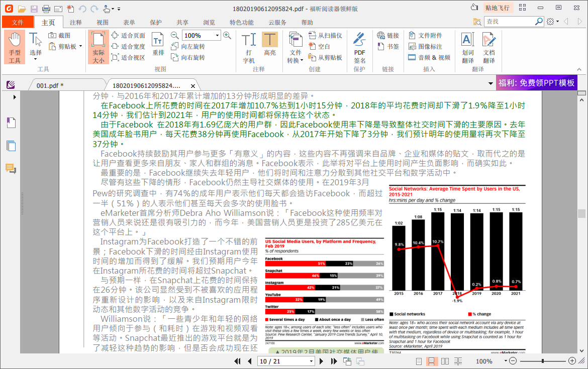Click the Find (查找) search box

pos(509,22)
